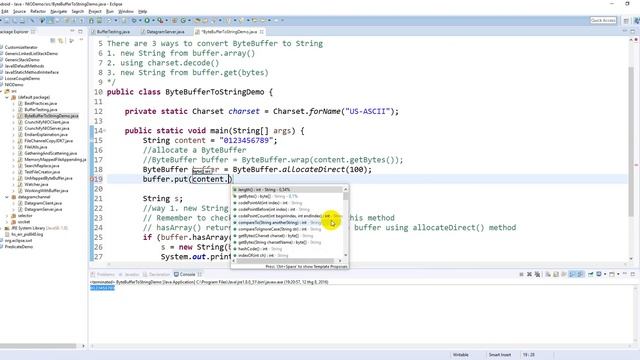Expand the socket package node

pos(7,222)
